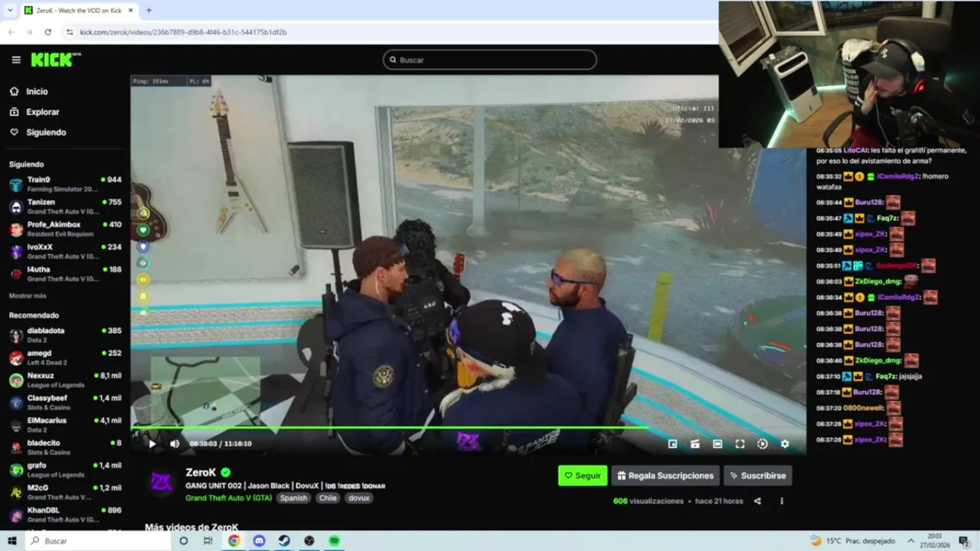Mute the video volume
Viewport: 980px width, 551px height.
175,444
